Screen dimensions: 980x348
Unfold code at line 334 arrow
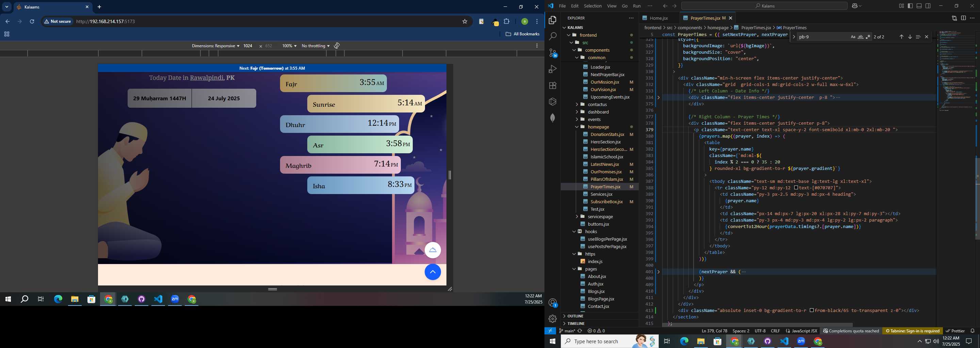(658, 98)
